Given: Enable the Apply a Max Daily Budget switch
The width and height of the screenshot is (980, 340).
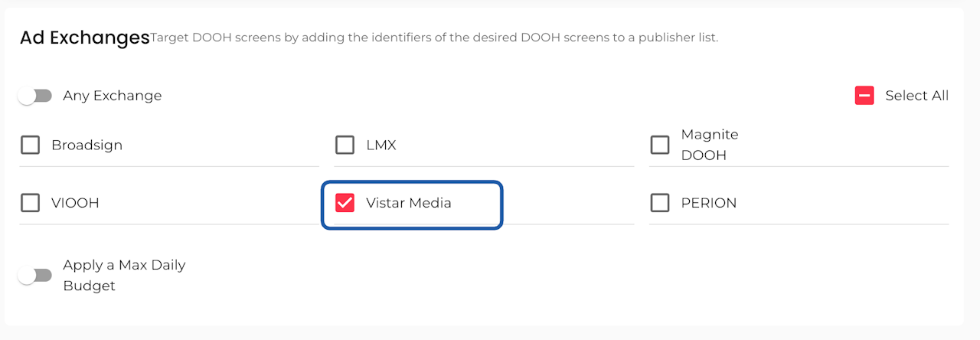Looking at the screenshot, I should point(34,275).
